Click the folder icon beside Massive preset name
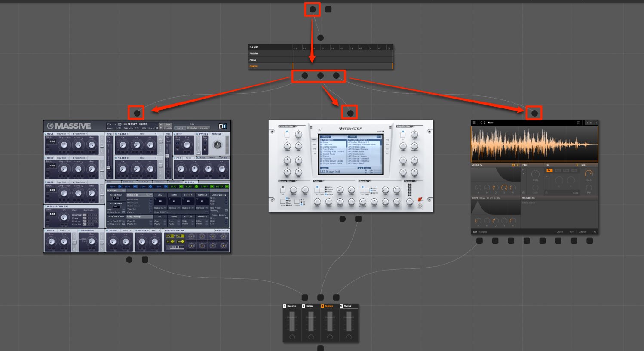Screen dimensions: 644x351 pos(120,124)
